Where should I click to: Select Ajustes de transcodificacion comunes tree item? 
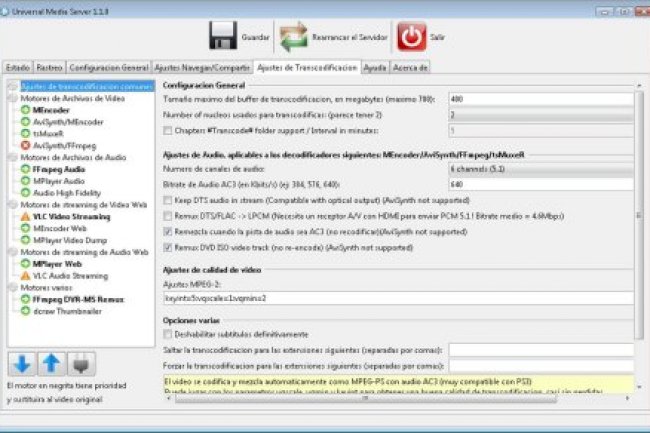[x=87, y=87]
